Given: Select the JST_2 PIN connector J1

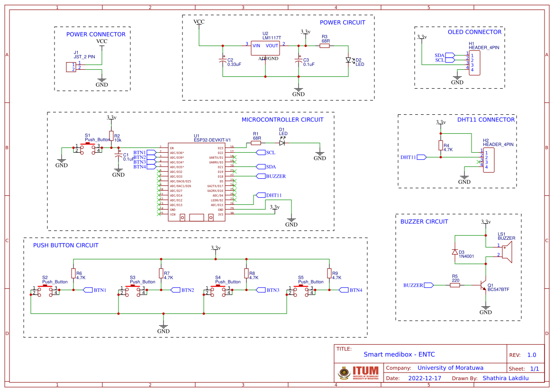Looking at the screenshot, I should 72,66.
